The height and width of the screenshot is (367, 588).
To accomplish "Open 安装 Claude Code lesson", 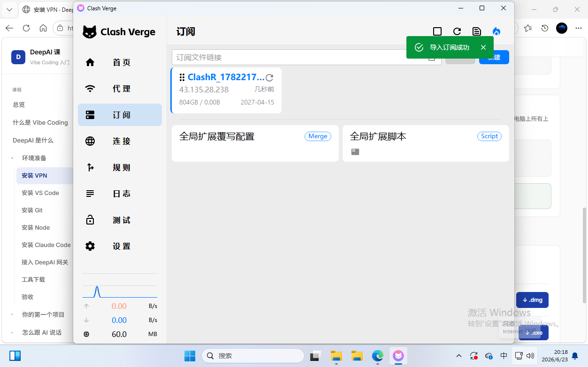I will (x=46, y=245).
